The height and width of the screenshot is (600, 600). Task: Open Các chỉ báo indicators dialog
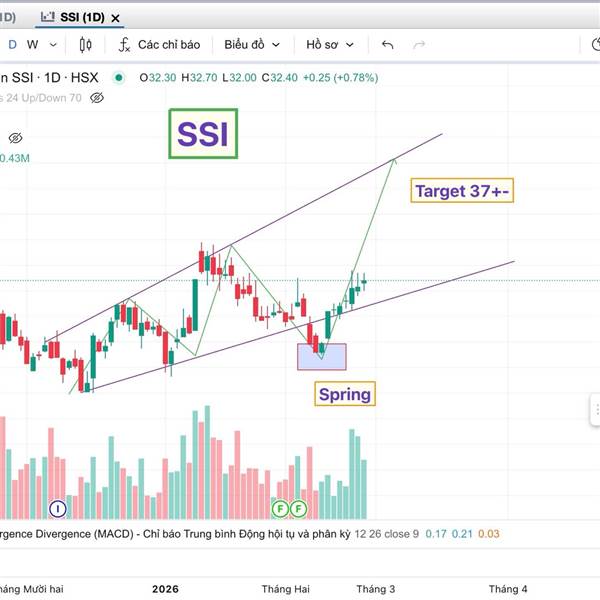[x=159, y=45]
